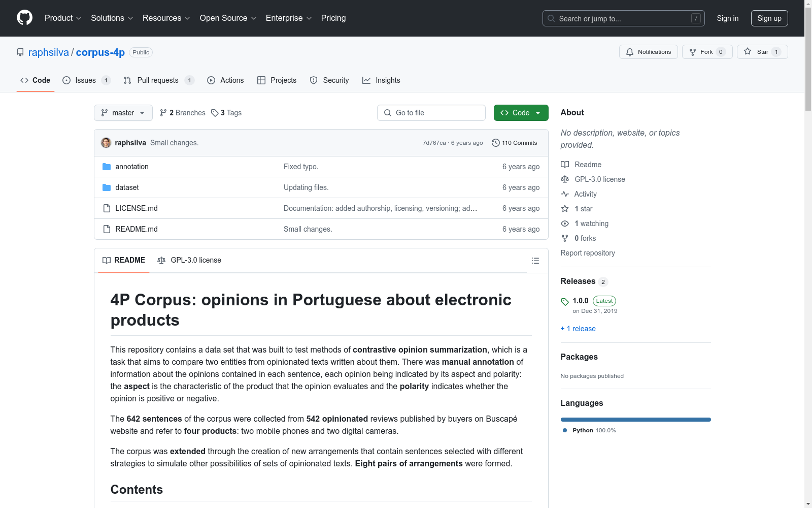Click the commit history clock icon
The width and height of the screenshot is (812, 508).
(x=496, y=143)
